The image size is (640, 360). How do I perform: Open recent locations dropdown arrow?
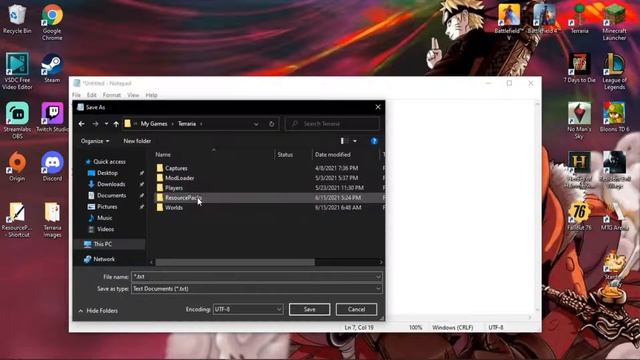pyautogui.click(x=106, y=124)
